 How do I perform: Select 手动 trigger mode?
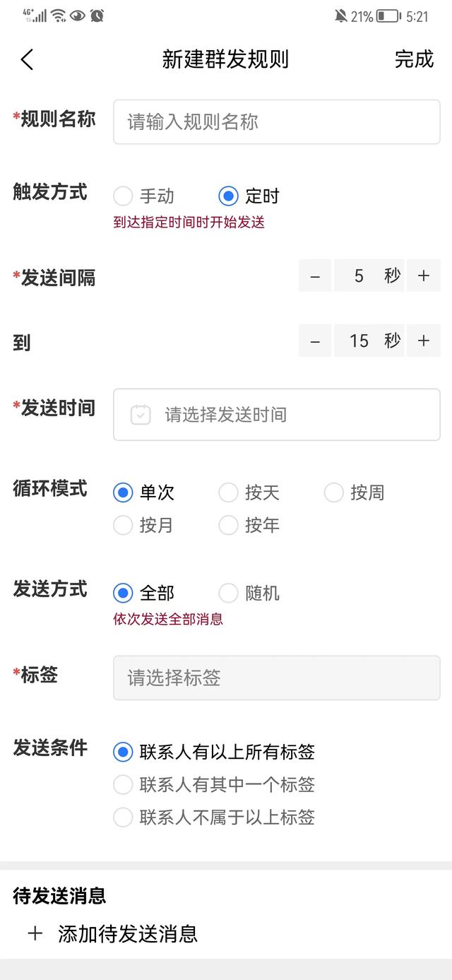pos(124,196)
